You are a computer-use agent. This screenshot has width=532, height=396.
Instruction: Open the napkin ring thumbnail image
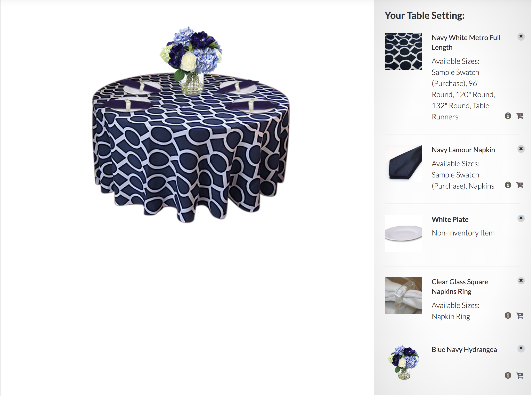pyautogui.click(x=403, y=296)
